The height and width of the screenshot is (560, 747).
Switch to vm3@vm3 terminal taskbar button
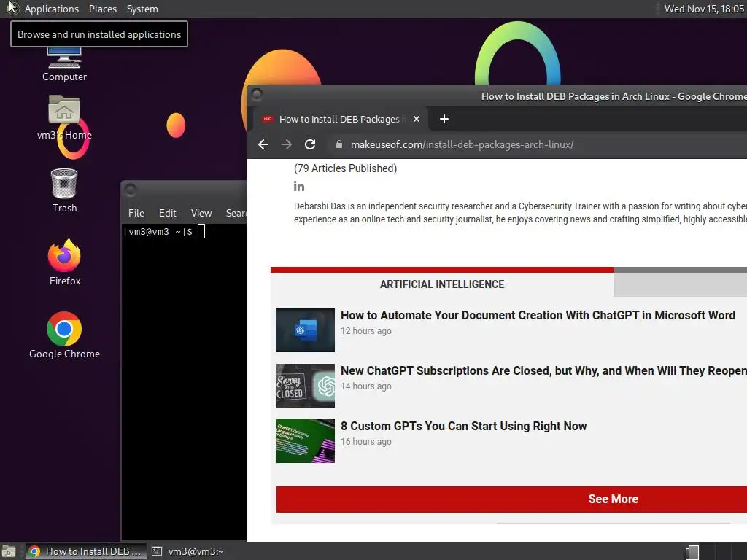pyautogui.click(x=188, y=551)
